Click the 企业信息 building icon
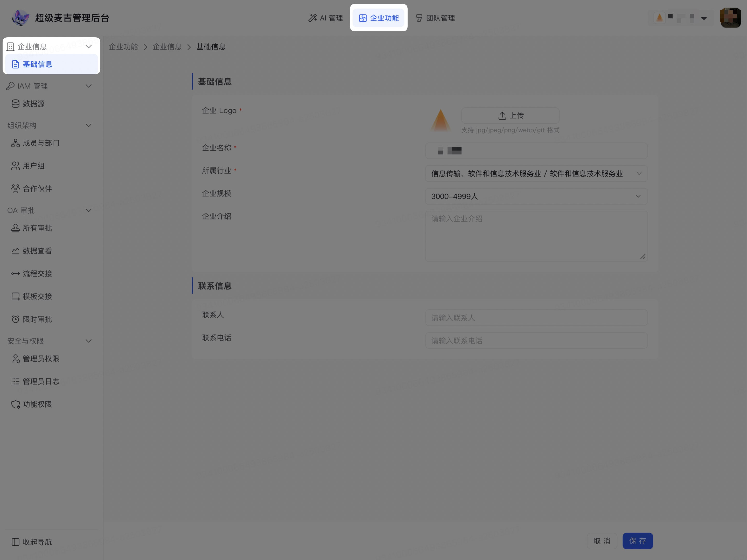The height and width of the screenshot is (560, 747). tap(10, 47)
